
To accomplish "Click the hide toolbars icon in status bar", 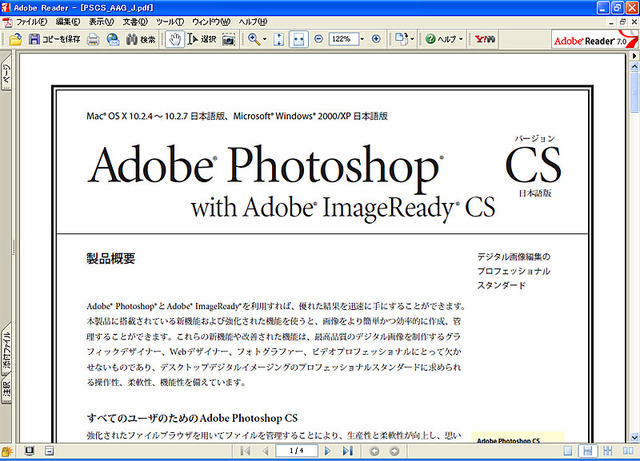I will coord(49,451).
